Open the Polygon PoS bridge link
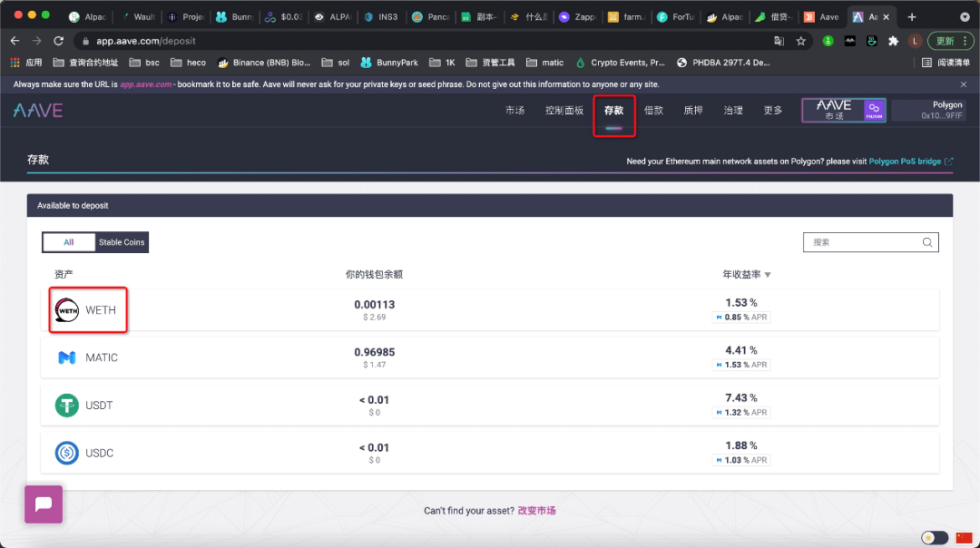The height and width of the screenshot is (548, 980). [x=903, y=161]
